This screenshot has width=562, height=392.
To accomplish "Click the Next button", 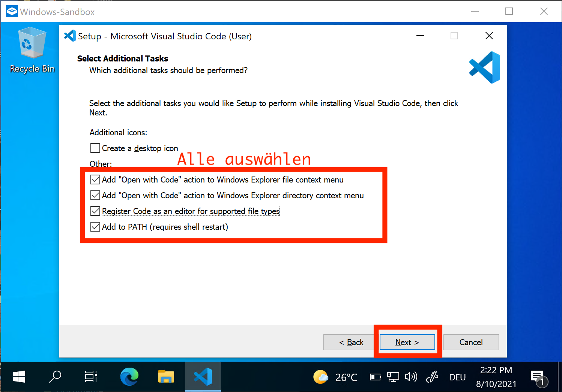I will [407, 342].
